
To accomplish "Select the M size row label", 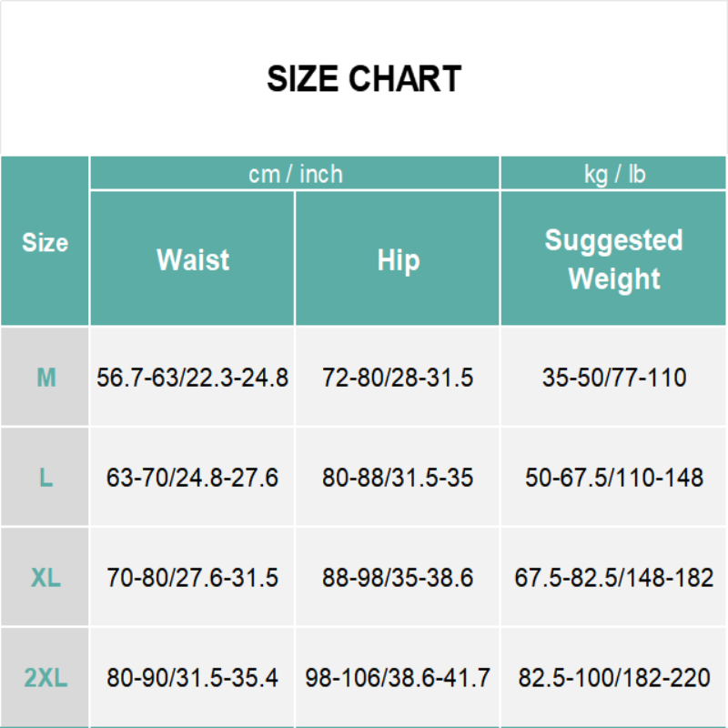I will (x=45, y=377).
